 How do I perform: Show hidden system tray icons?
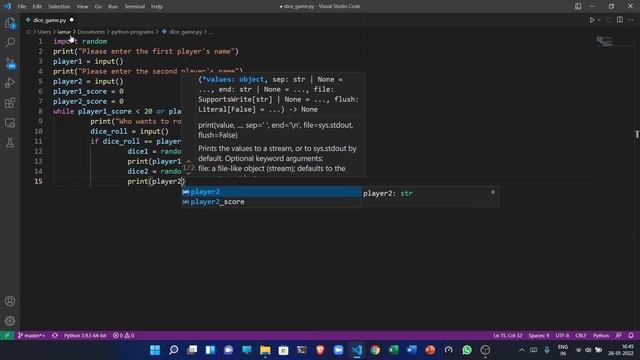(522, 350)
